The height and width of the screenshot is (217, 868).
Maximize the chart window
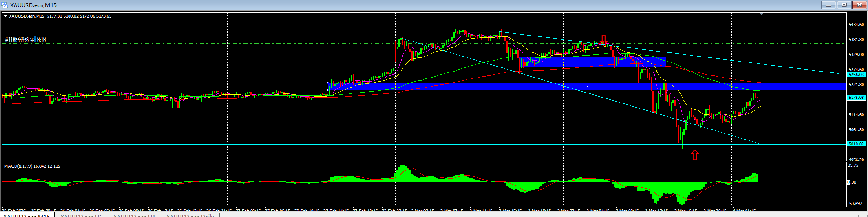click(844, 5)
